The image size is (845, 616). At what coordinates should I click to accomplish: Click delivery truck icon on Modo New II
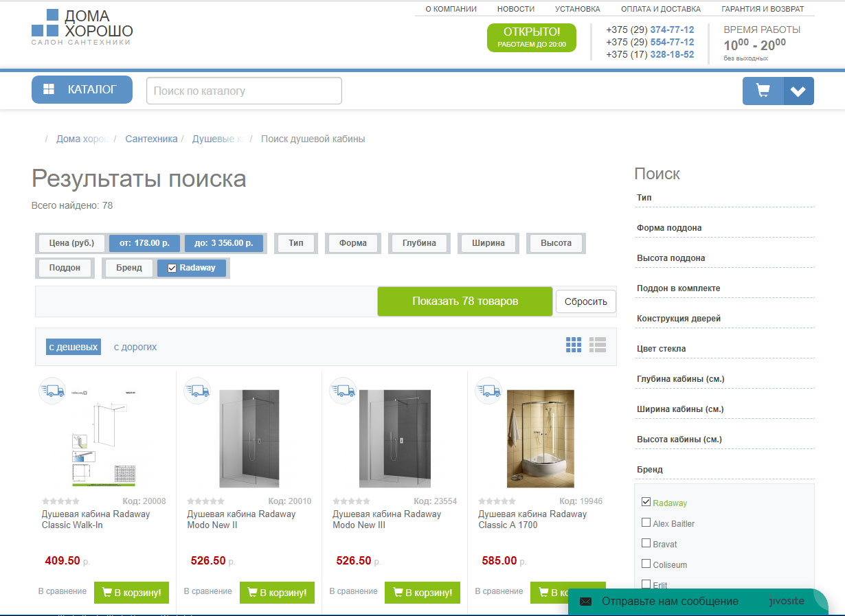[x=198, y=391]
